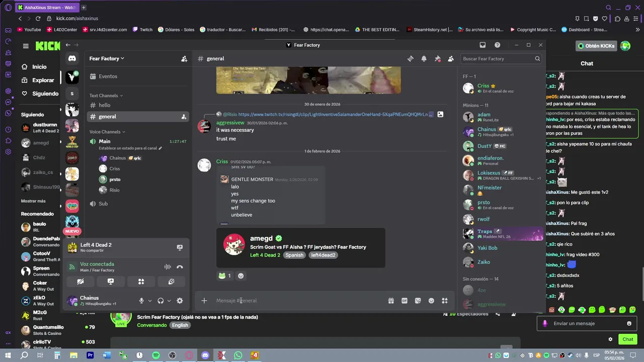Open sticker picker in message bar
This screenshot has height=362, width=644.
pos(418,301)
